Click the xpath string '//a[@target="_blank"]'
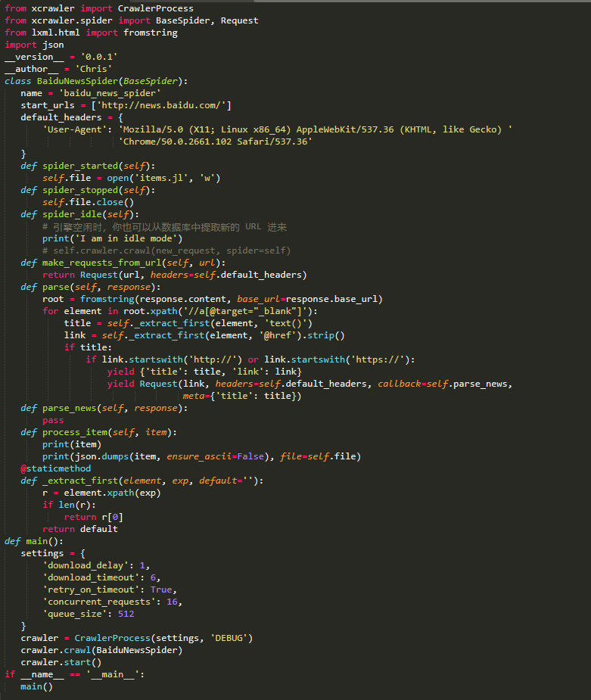Image resolution: width=591 pixels, height=700 pixels. (242, 311)
